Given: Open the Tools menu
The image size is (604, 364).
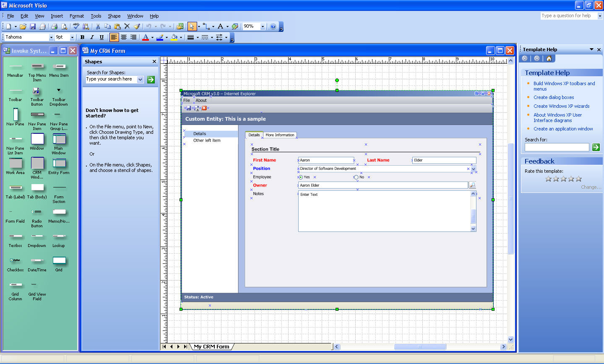Looking at the screenshot, I should point(96,16).
